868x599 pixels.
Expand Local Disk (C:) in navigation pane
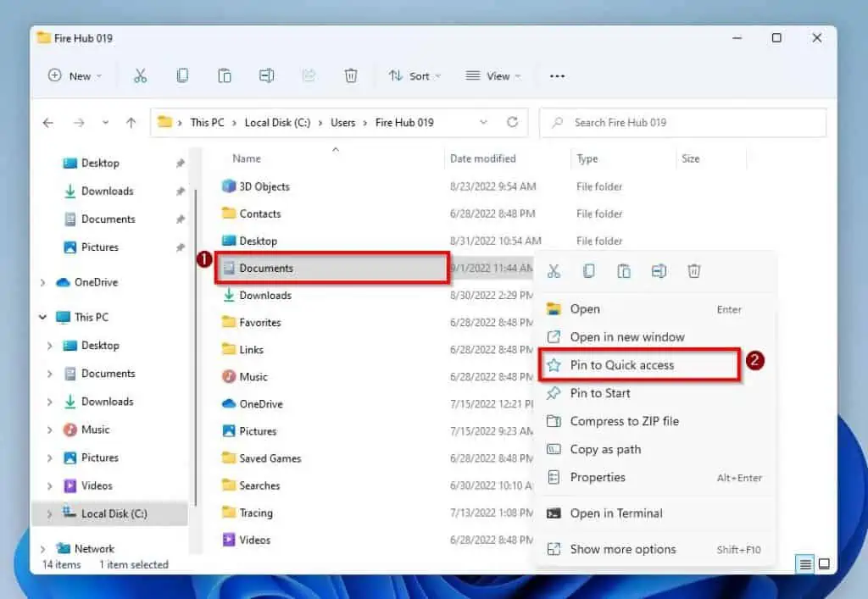pos(49,513)
